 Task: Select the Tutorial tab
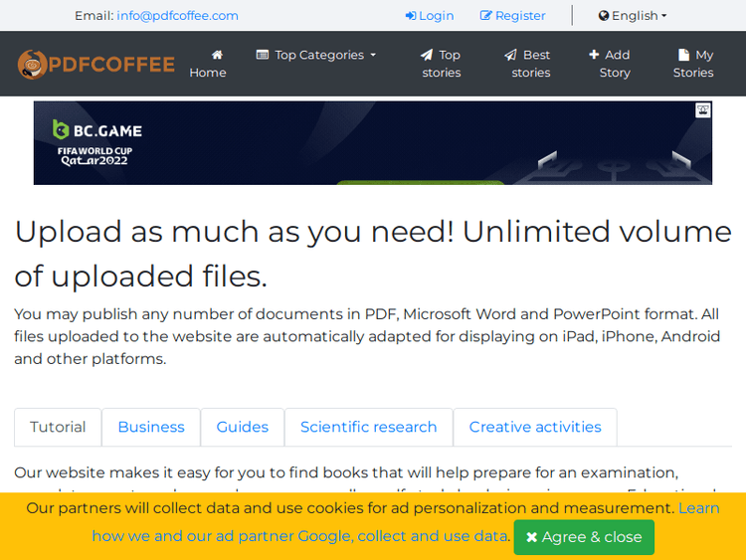click(58, 427)
